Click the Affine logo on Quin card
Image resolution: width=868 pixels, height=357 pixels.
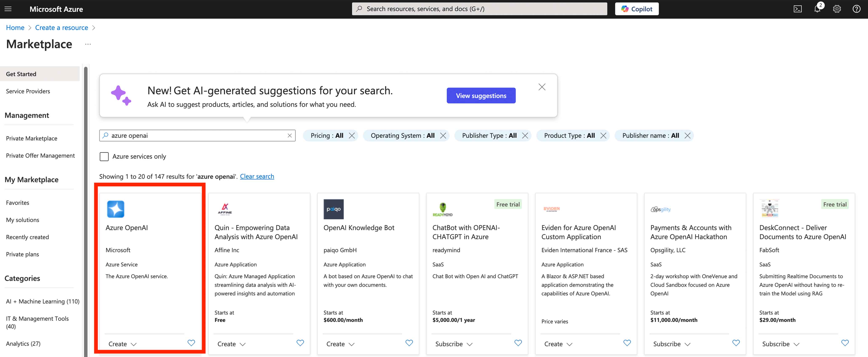225,209
